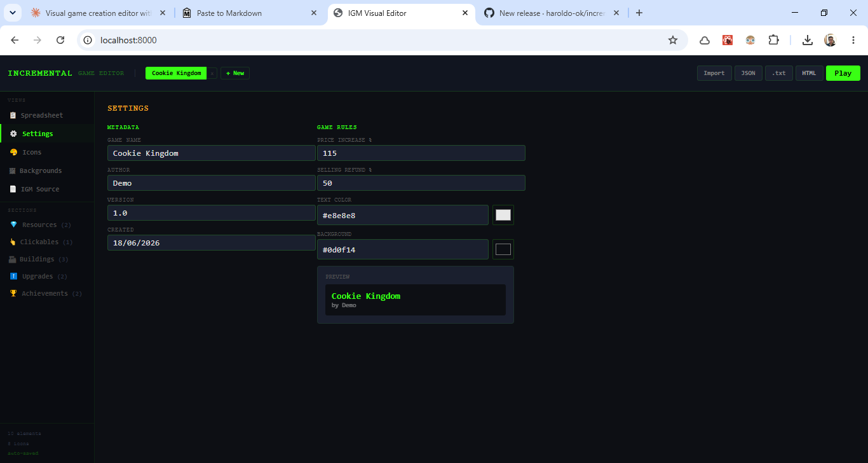Viewport: 868px width, 463px height.
Task: Click the INCREMENTAL logo text
Action: (x=40, y=73)
